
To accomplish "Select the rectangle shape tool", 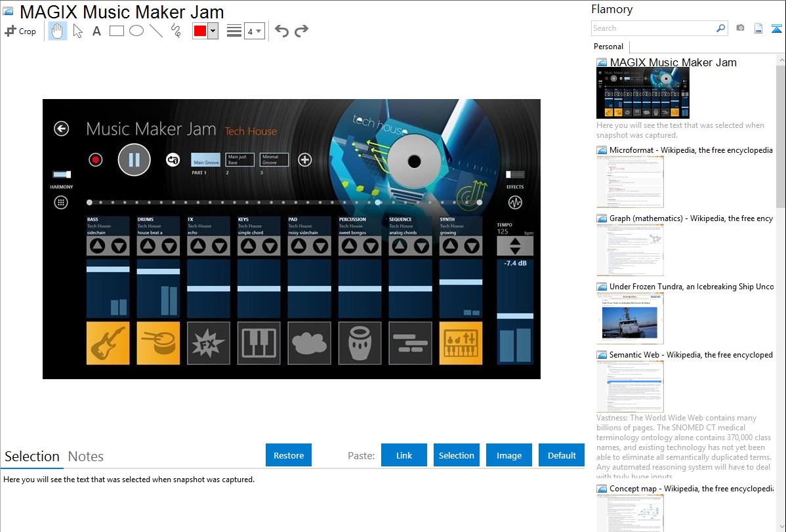I will pos(116,31).
